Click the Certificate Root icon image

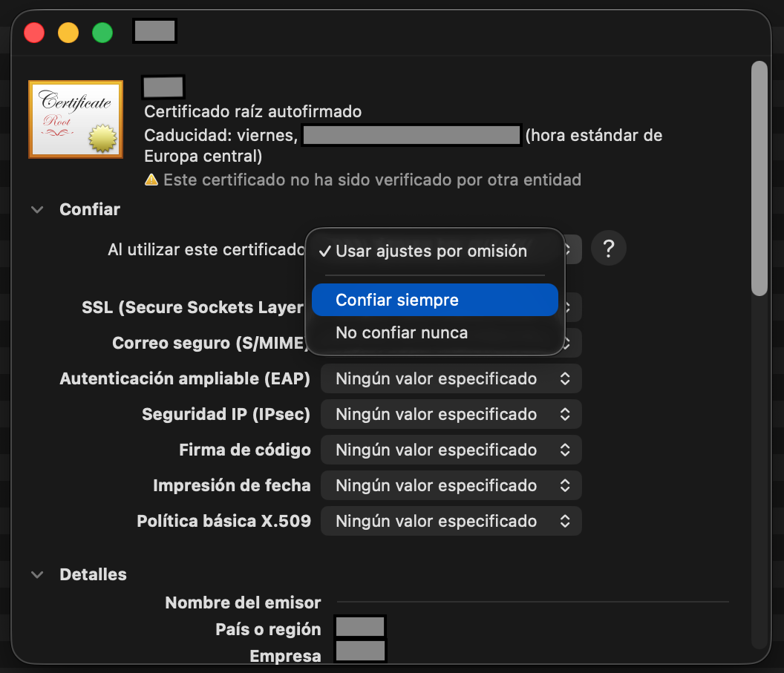(x=76, y=119)
